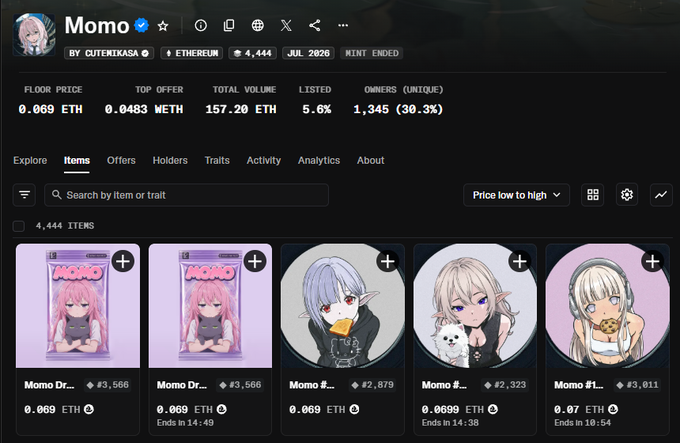The width and height of the screenshot is (680, 443).
Task: Share the Momo collection
Action: pos(315,26)
